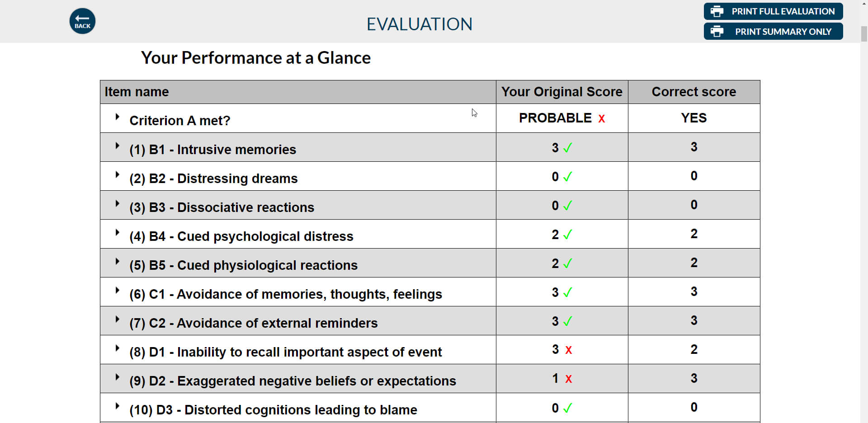The height and width of the screenshot is (423, 868).
Task: Click the Correct score header cell
Action: (x=694, y=92)
